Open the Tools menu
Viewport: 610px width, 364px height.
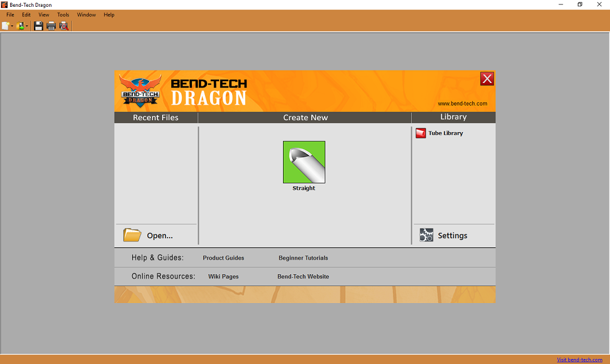(x=63, y=15)
